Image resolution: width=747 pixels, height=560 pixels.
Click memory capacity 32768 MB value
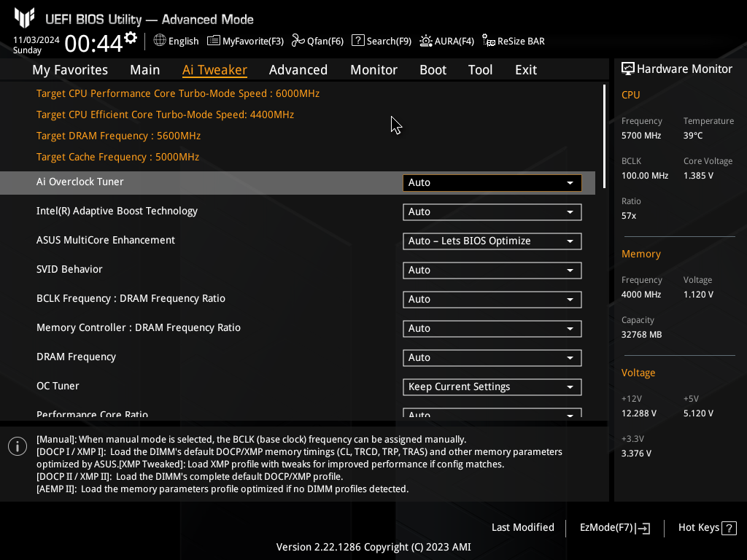tap(641, 335)
